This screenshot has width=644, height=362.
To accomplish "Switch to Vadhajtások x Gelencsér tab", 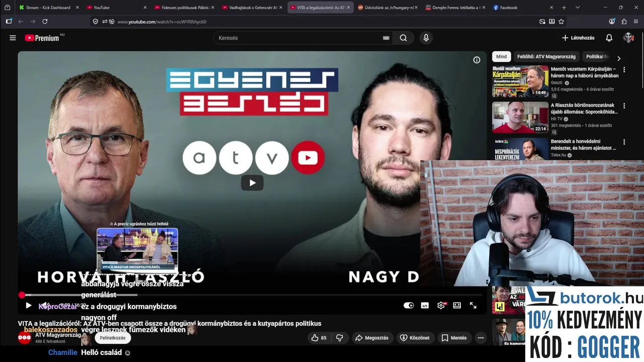I will click(x=252, y=8).
